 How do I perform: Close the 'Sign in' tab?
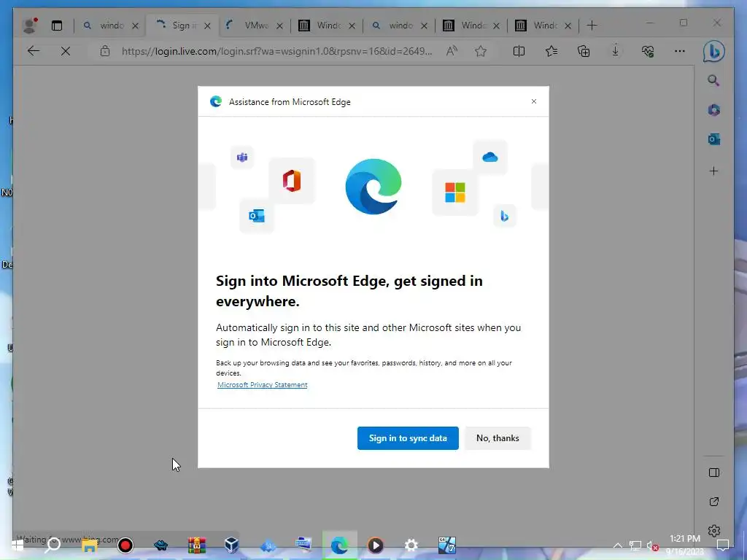pos(207,26)
